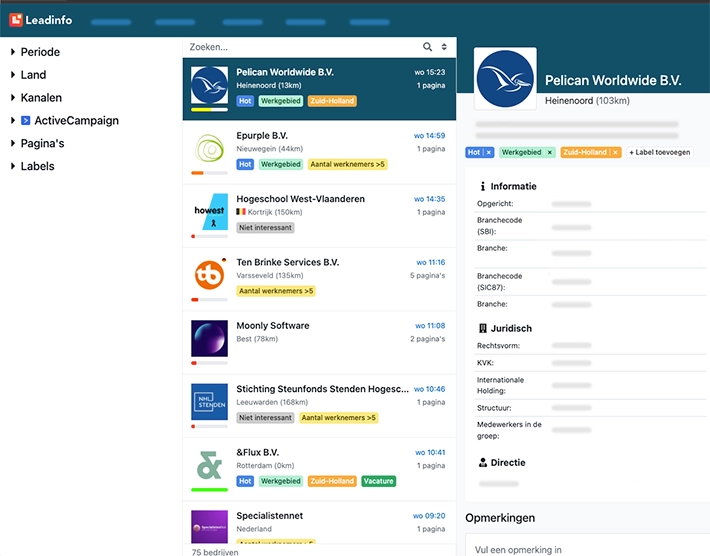
Task: Click the Zoeken search field
Action: pyautogui.click(x=303, y=47)
